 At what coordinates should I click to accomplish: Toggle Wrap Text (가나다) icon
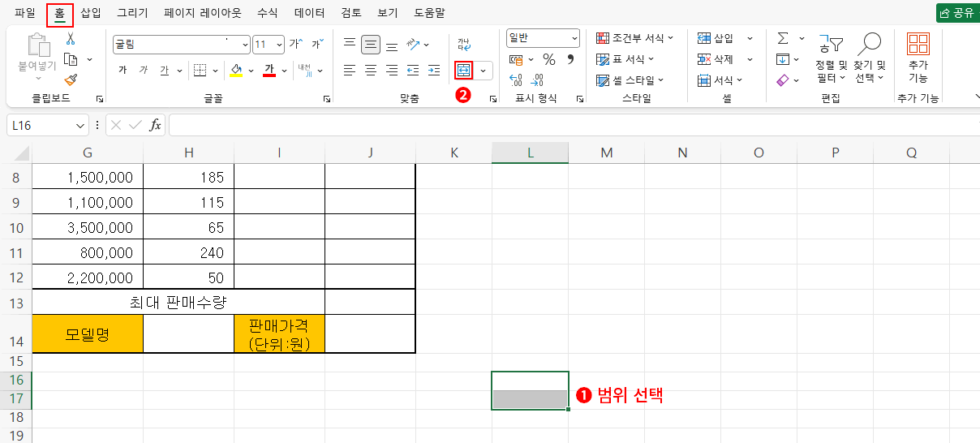(463, 44)
